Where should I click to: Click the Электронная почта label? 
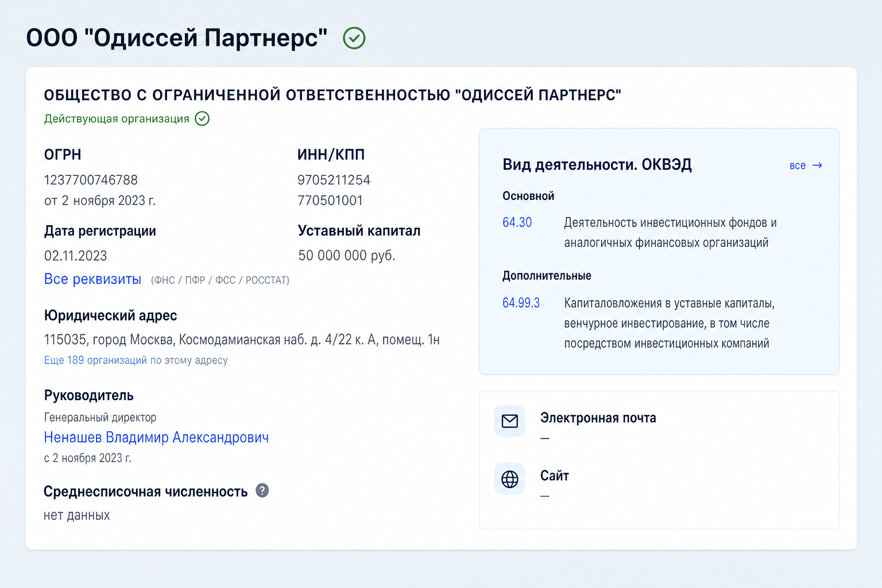click(x=598, y=418)
